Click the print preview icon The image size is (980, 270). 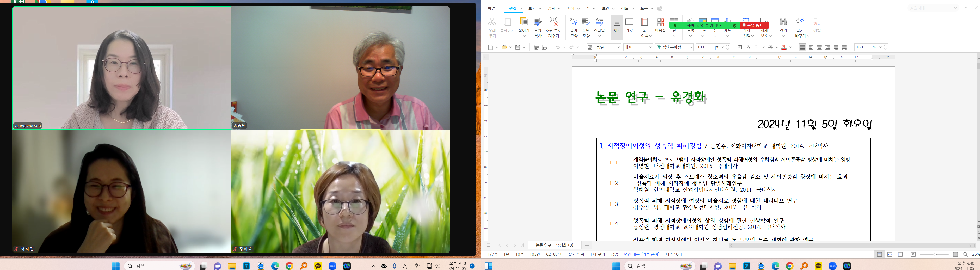coord(544,47)
